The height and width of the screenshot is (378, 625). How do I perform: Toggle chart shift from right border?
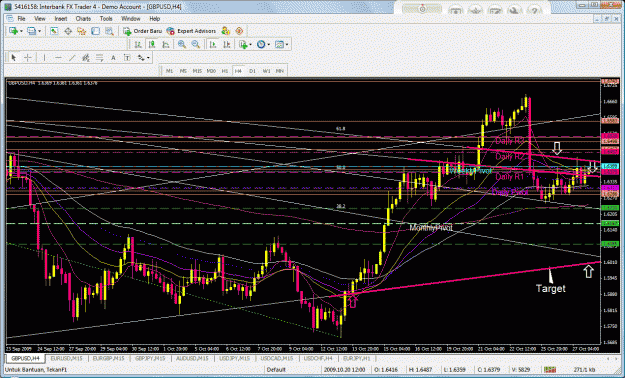click(226, 45)
